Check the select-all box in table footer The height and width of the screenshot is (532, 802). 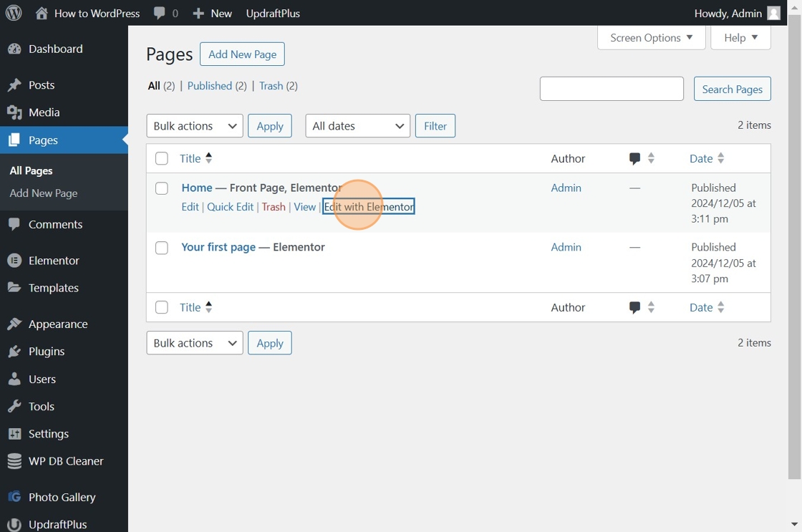click(162, 307)
